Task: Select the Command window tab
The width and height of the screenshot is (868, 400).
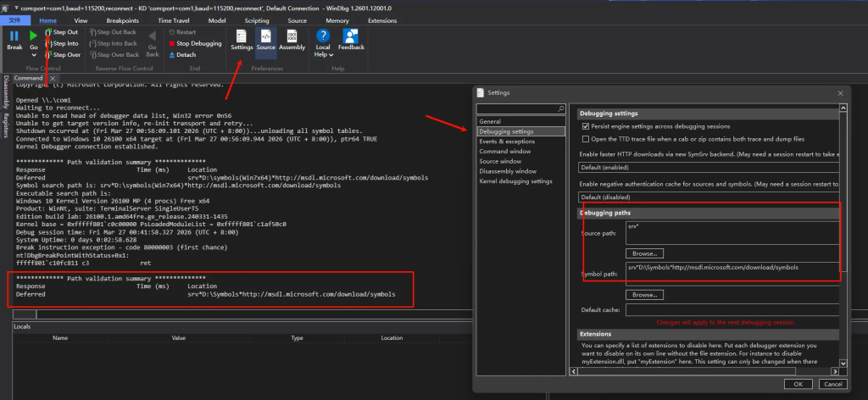Action: pyautogui.click(x=29, y=79)
